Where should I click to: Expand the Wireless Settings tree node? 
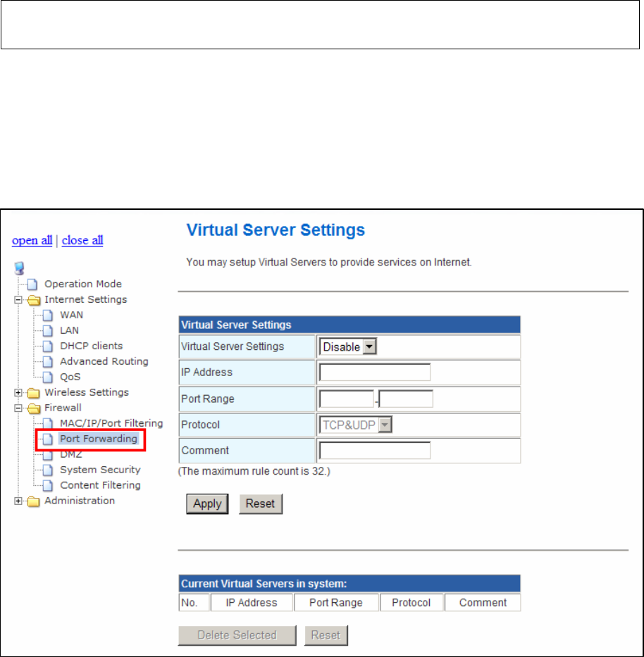18,393
